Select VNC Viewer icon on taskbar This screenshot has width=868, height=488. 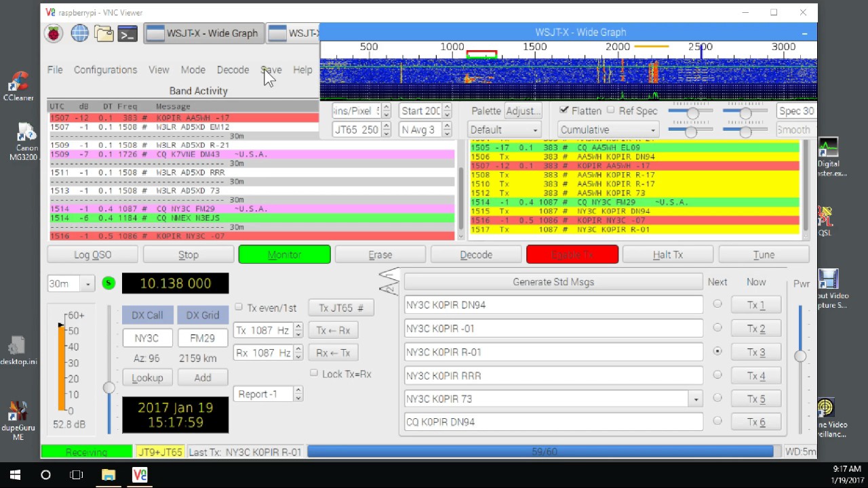pos(140,475)
